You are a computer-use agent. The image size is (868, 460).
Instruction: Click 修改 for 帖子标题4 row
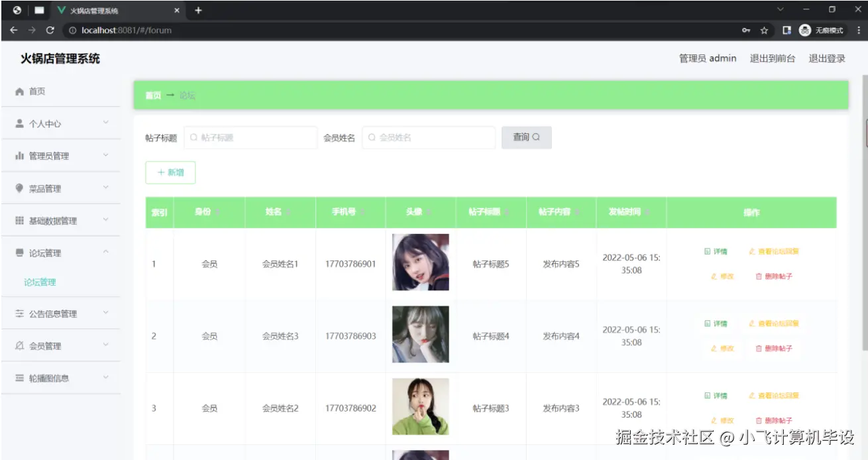tap(722, 348)
